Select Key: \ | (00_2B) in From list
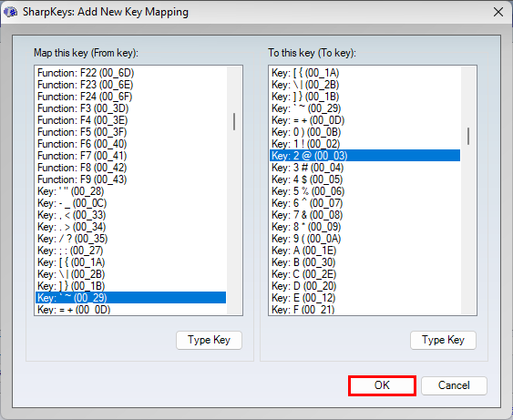This screenshot has height=420, width=513. click(131, 274)
